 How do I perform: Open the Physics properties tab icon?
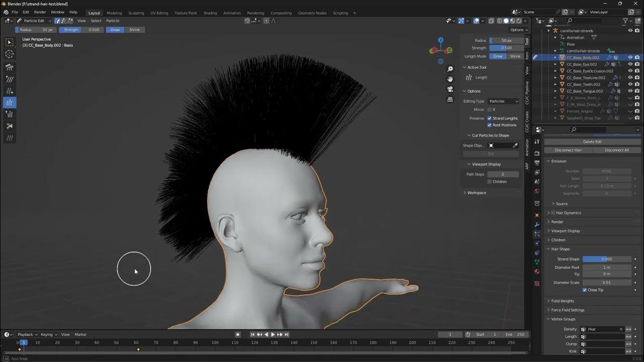pos(537,243)
